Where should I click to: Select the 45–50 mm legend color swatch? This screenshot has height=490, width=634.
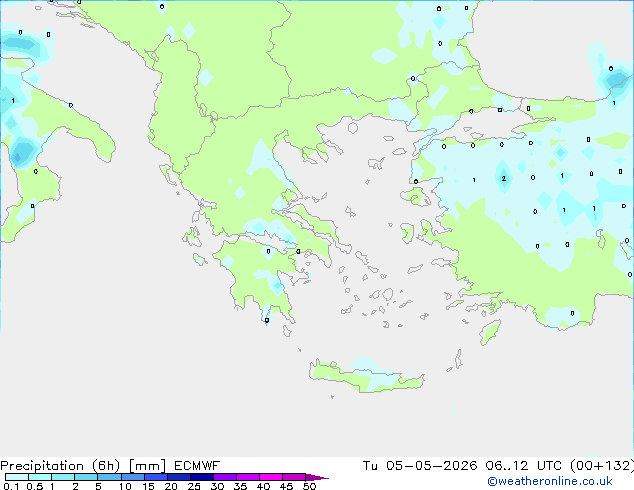[x=294, y=477]
